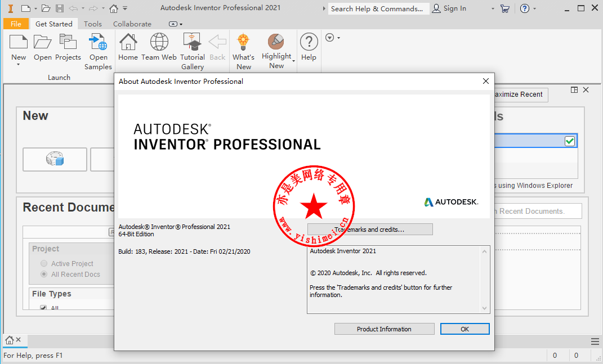The image size is (603, 364).
Task: Close the home panel beside Maximize Recent
Action: [x=586, y=90]
